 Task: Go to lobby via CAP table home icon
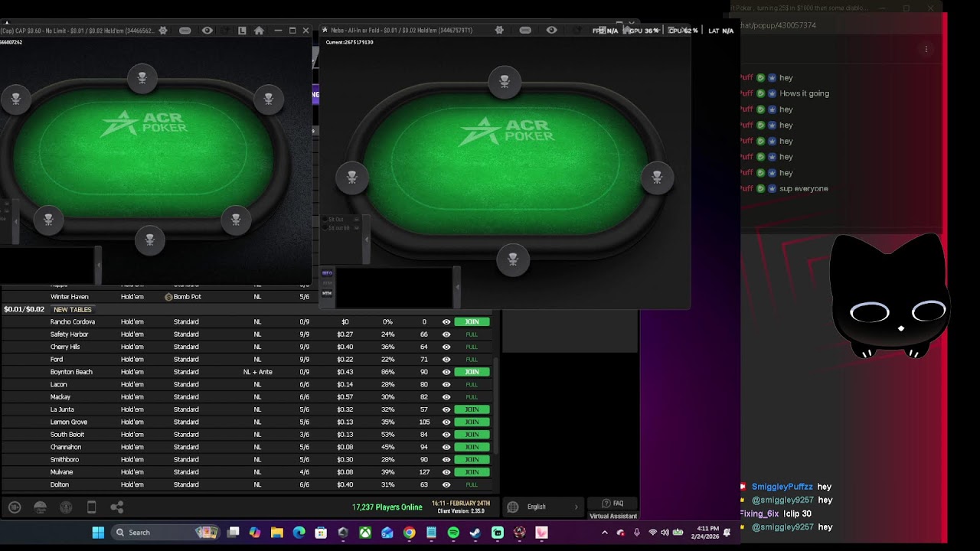point(259,31)
